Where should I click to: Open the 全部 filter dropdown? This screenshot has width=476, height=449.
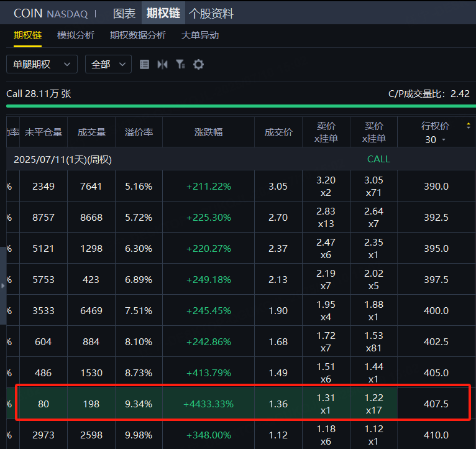[108, 64]
